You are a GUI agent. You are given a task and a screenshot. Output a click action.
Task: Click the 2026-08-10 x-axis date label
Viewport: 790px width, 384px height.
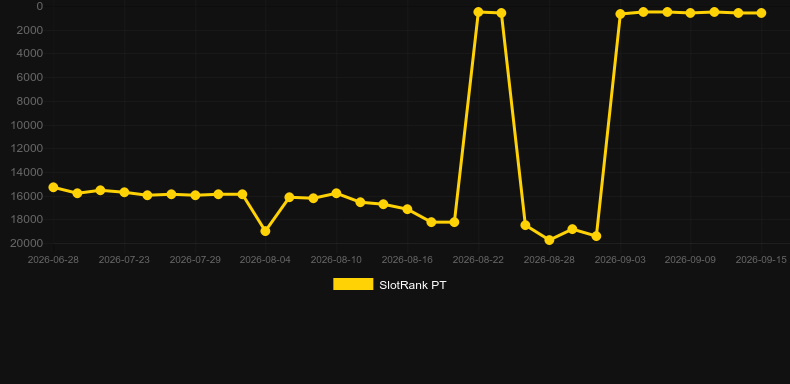[x=336, y=260]
